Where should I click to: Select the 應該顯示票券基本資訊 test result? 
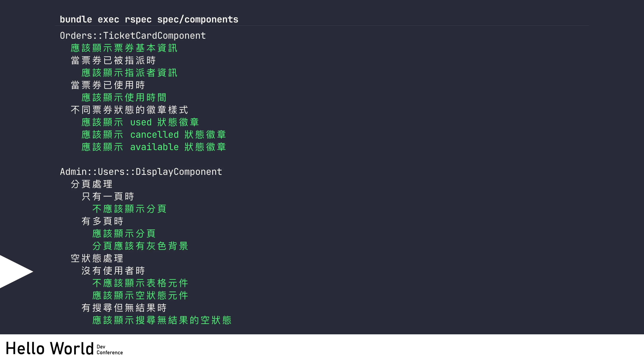coord(124,48)
